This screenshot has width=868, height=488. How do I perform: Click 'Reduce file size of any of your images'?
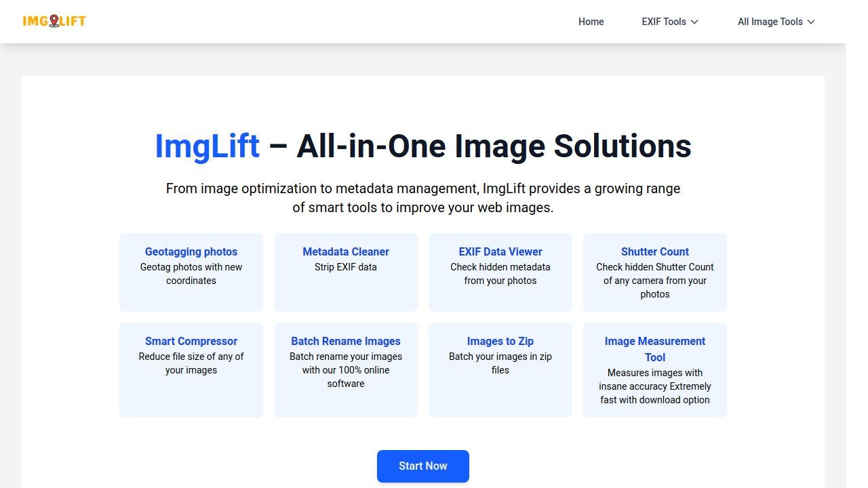pyautogui.click(x=191, y=363)
